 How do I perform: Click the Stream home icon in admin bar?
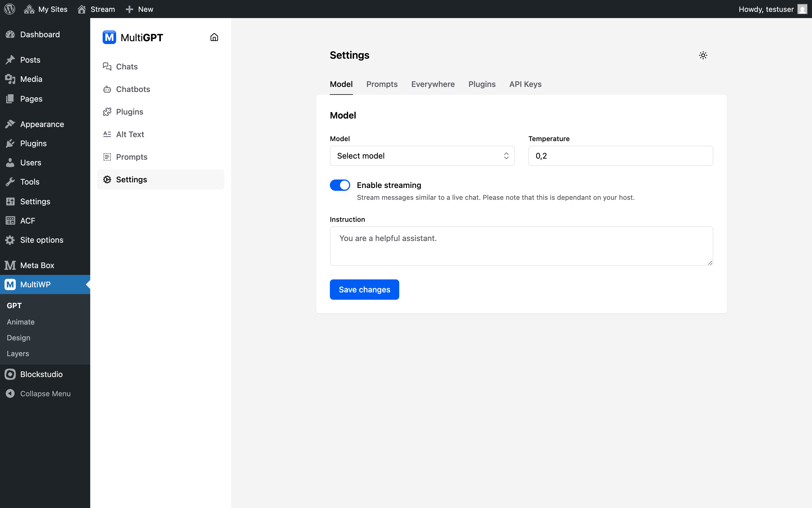81,9
